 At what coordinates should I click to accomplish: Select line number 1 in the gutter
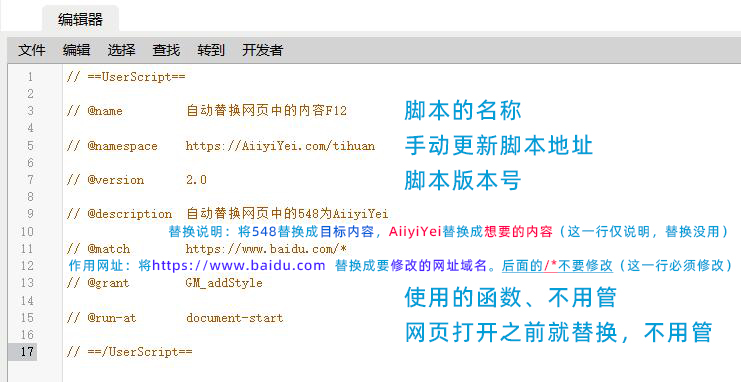pos(30,77)
